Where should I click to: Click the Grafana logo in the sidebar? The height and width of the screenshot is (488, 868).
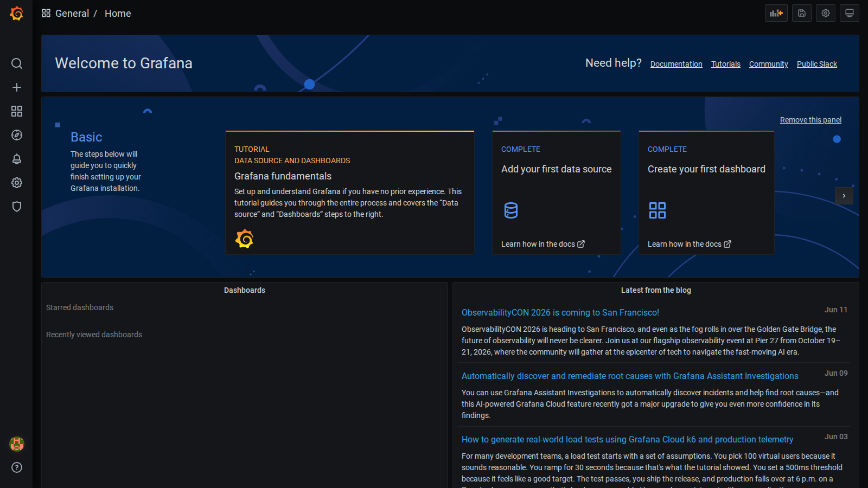[x=16, y=14]
